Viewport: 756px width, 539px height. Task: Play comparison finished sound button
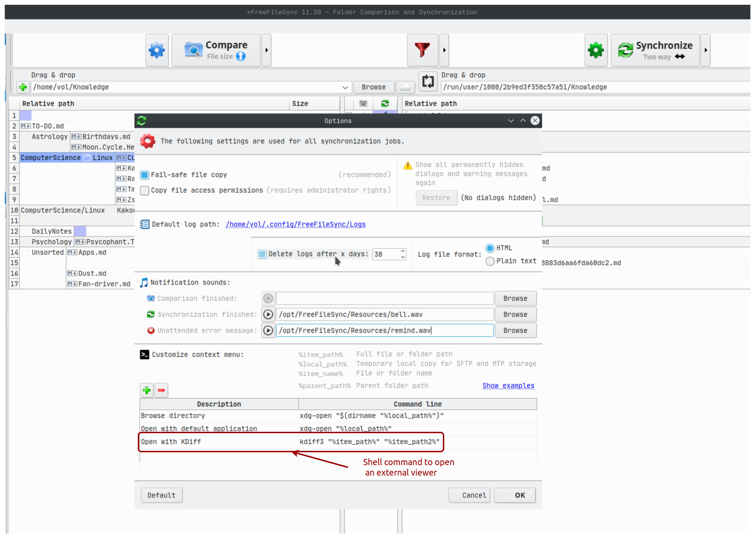pos(268,299)
